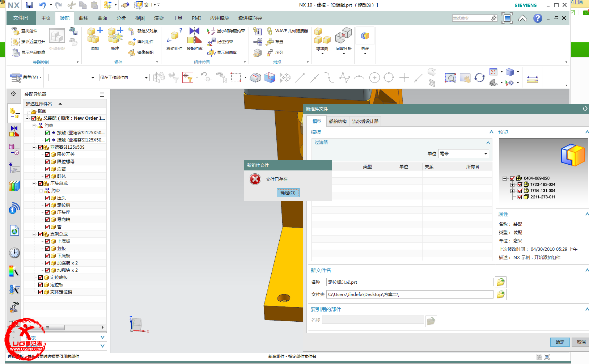
Task: Toggle 上底板 component visibility checkbox
Action: 47,241
